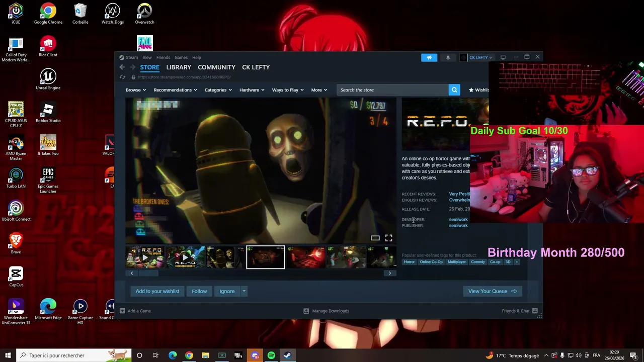Open the View menu in Steam
Viewport: 644px width, 362px height.
click(x=147, y=57)
